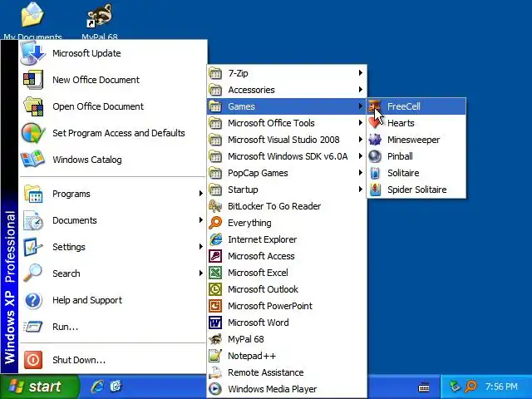Click the Windows Media Player icon

[x=215, y=389]
